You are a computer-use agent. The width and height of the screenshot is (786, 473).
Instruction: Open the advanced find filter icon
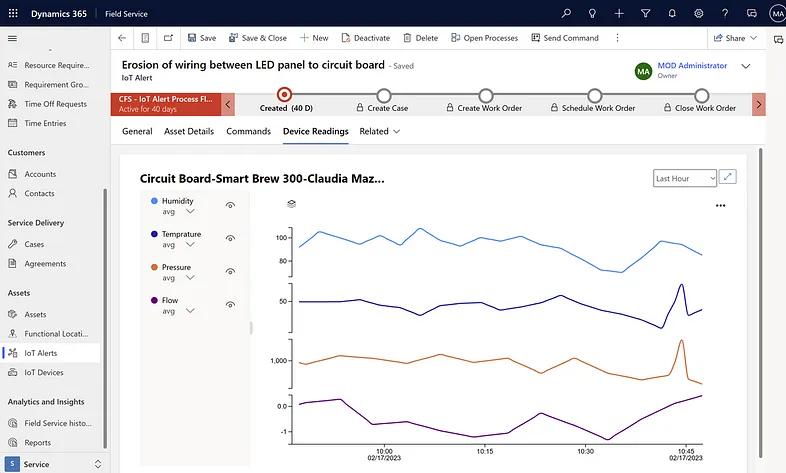(645, 13)
